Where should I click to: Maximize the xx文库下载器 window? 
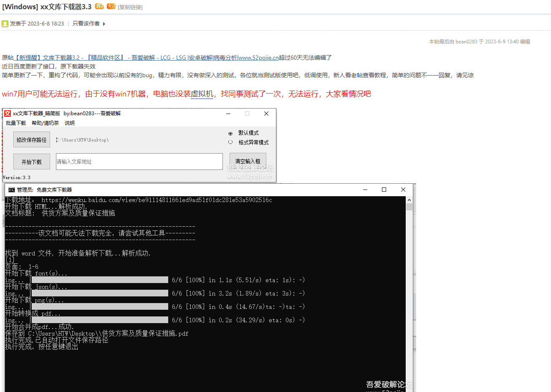coord(247,114)
